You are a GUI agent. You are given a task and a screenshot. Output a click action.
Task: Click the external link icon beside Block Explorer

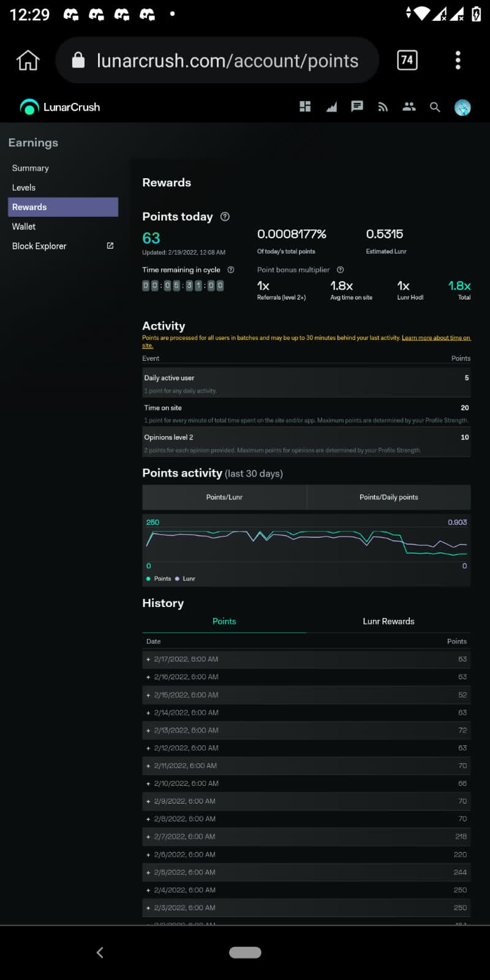pos(110,246)
